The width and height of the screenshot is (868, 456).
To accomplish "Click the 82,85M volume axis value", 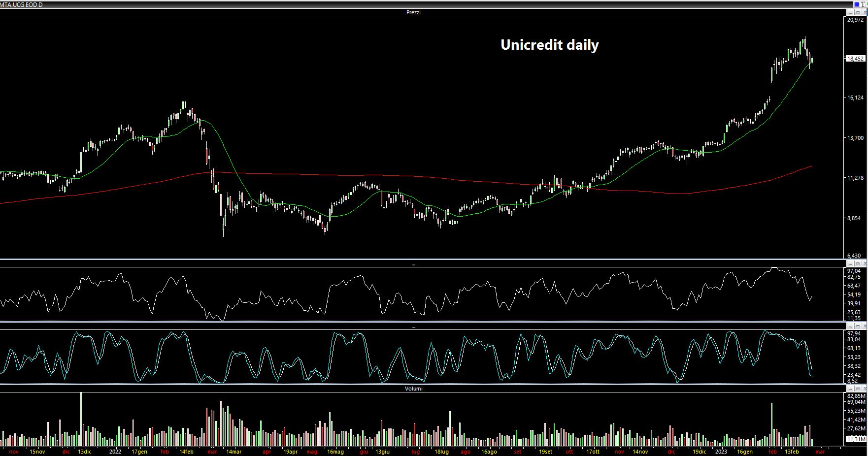I will tap(856, 396).
